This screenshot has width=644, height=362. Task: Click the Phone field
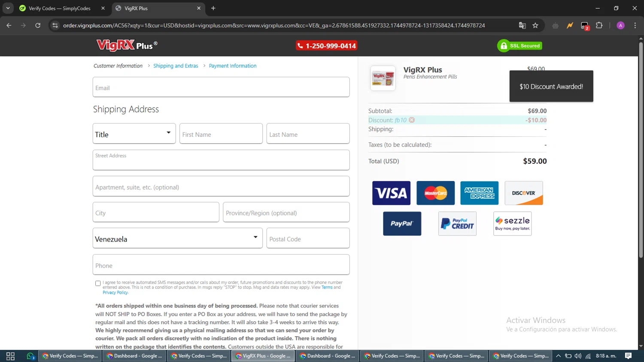tap(221, 265)
